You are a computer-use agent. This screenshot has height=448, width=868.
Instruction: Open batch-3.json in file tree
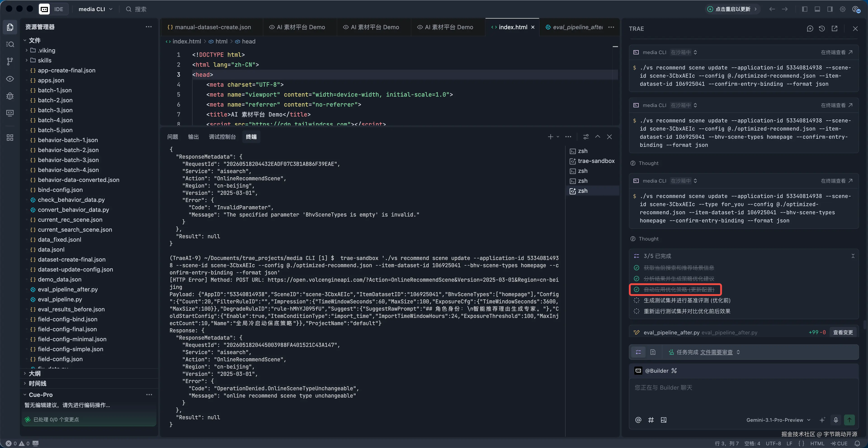coord(55,110)
